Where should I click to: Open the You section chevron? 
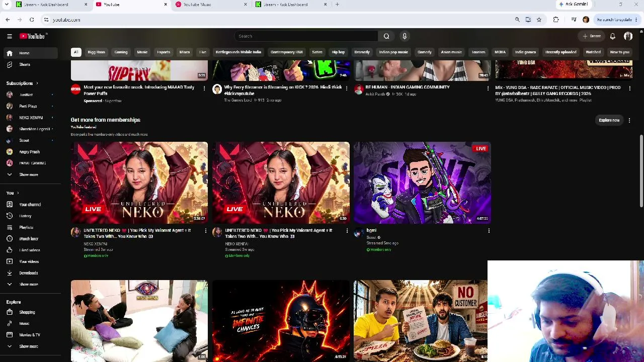pyautogui.click(x=18, y=193)
